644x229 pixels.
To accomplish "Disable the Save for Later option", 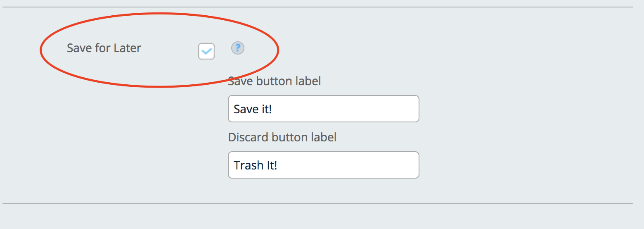I will pos(206,52).
